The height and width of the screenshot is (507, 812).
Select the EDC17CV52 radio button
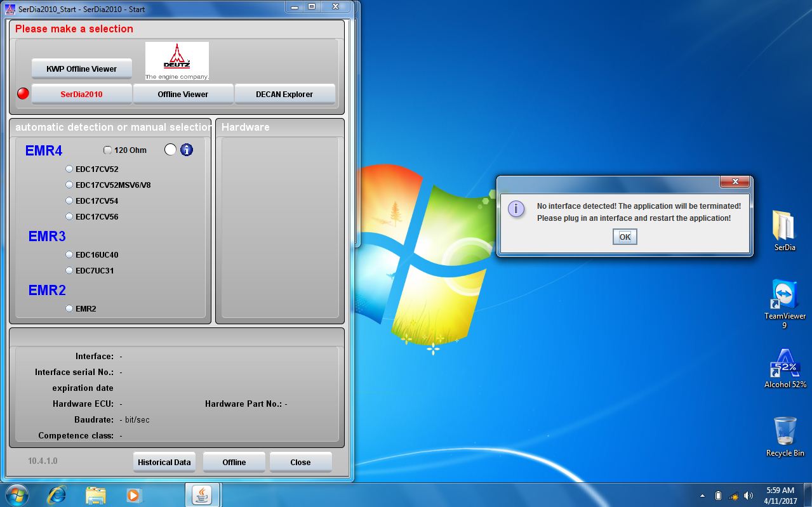69,169
